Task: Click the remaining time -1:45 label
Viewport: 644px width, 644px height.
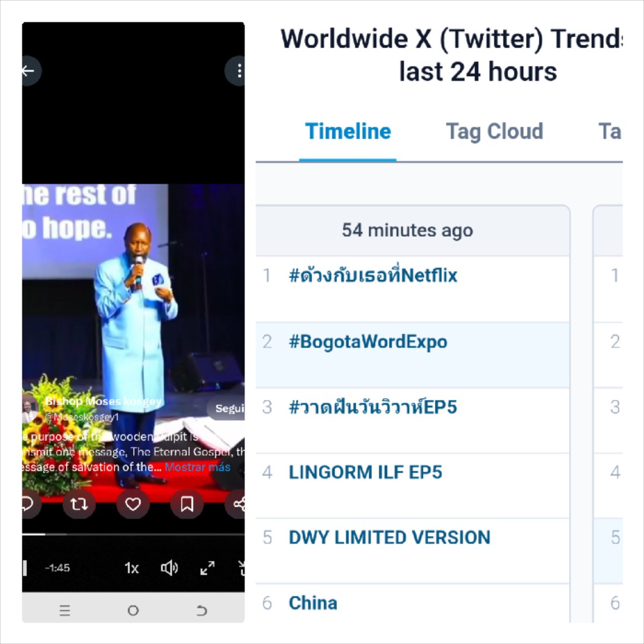Action: point(57,568)
